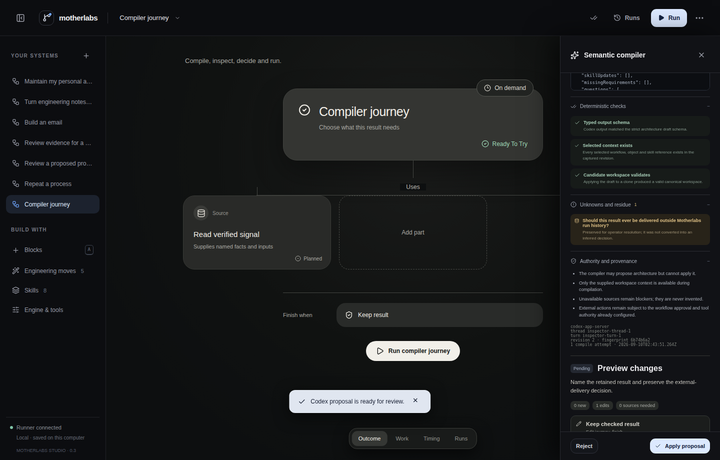
Task: Click 'Candidate workspace validates' check
Action: 640,178
